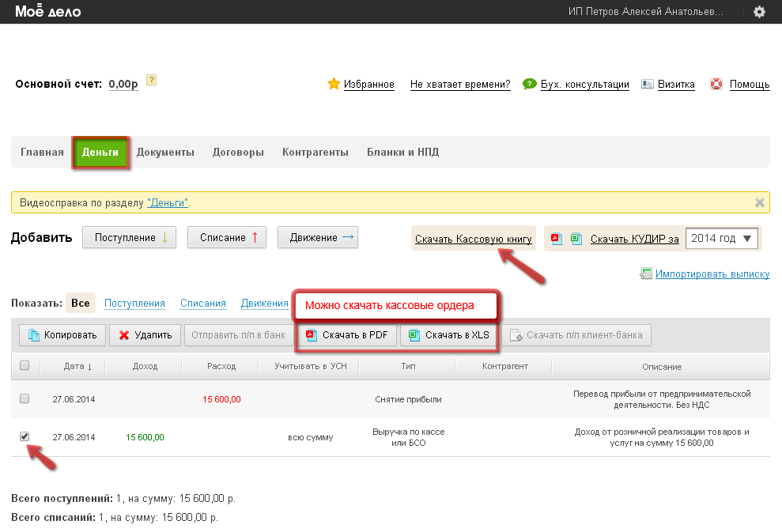Click the Бух. консультации chat bubble icon
The width and height of the screenshot is (782, 532).
(529, 84)
